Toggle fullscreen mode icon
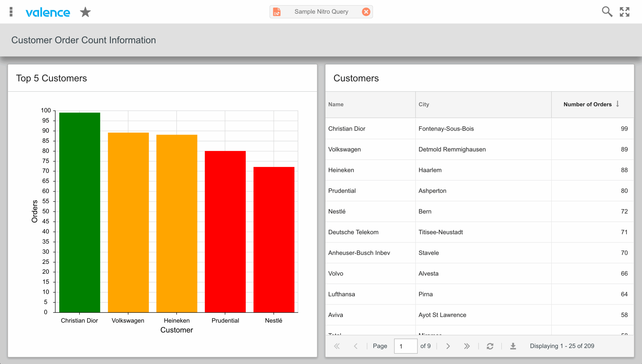The width and height of the screenshot is (642, 364). tap(624, 12)
